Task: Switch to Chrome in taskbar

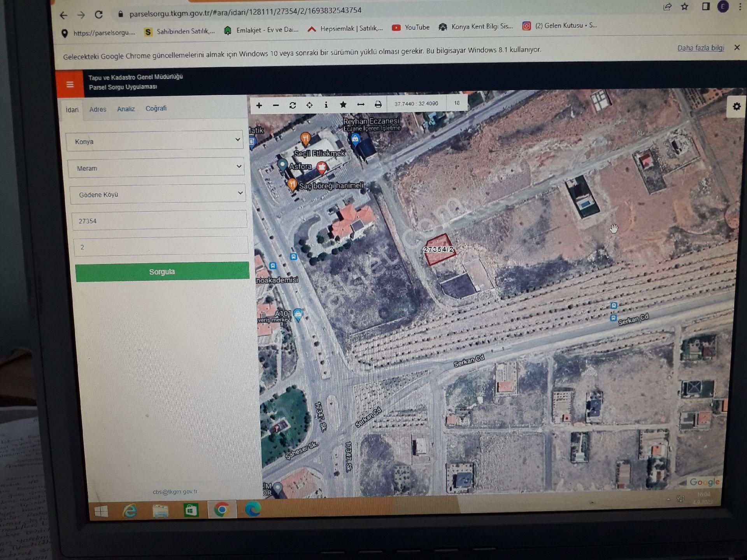Action: point(222,509)
